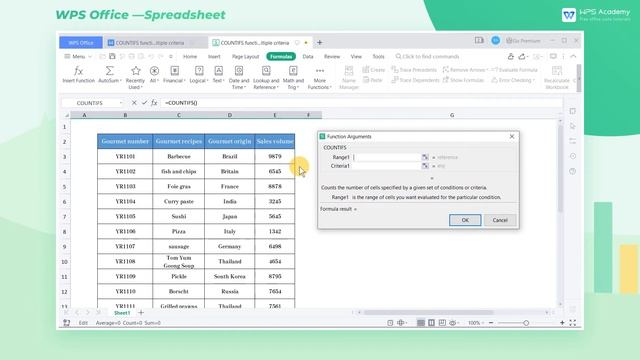Open the Menu dropdown
Screen dimensions: 640x360
click(x=78, y=56)
